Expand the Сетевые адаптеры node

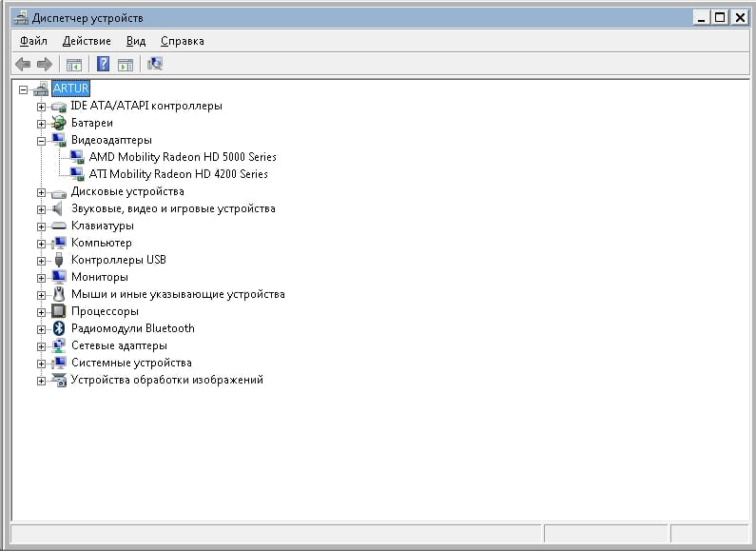pyautogui.click(x=42, y=346)
